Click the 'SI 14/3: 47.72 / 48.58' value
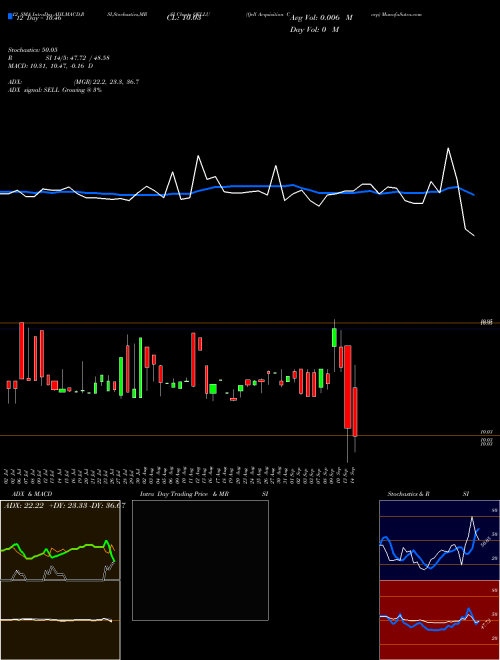The image size is (500, 660). click(77, 58)
